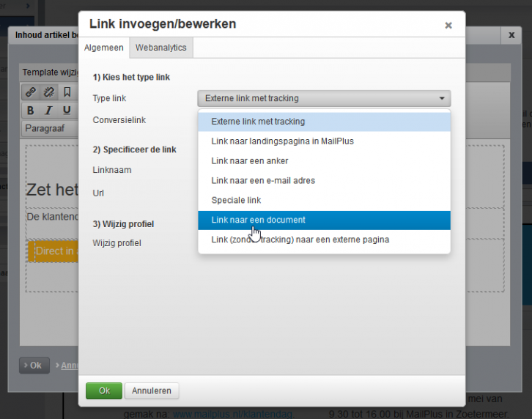
Task: Click the insert link icon in editor toolbar
Action: click(30, 92)
